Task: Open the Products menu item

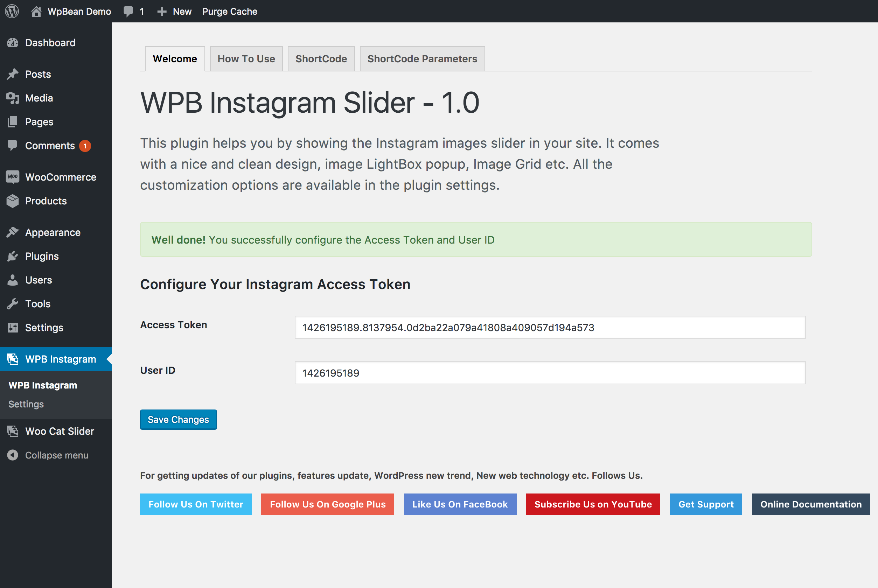Action: [56, 201]
